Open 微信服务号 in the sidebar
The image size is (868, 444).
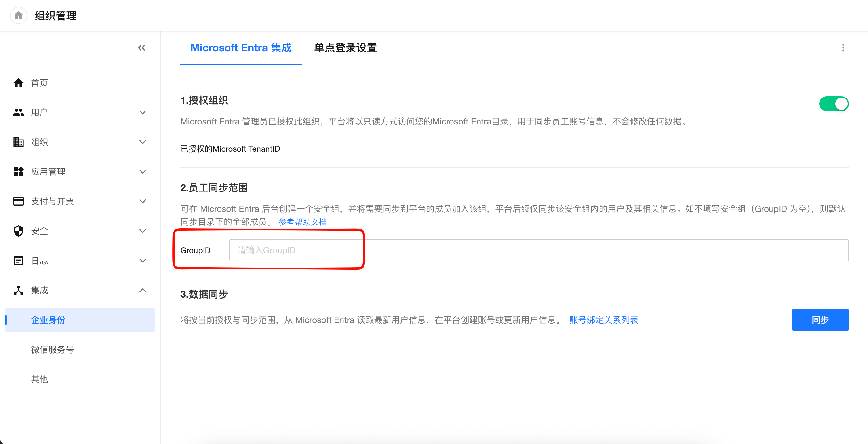click(x=52, y=349)
